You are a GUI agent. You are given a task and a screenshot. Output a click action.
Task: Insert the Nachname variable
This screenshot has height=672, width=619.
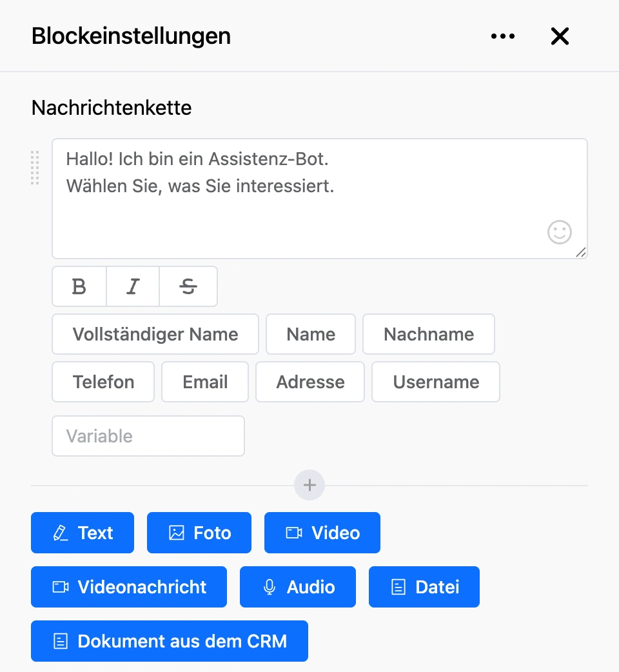tap(428, 334)
